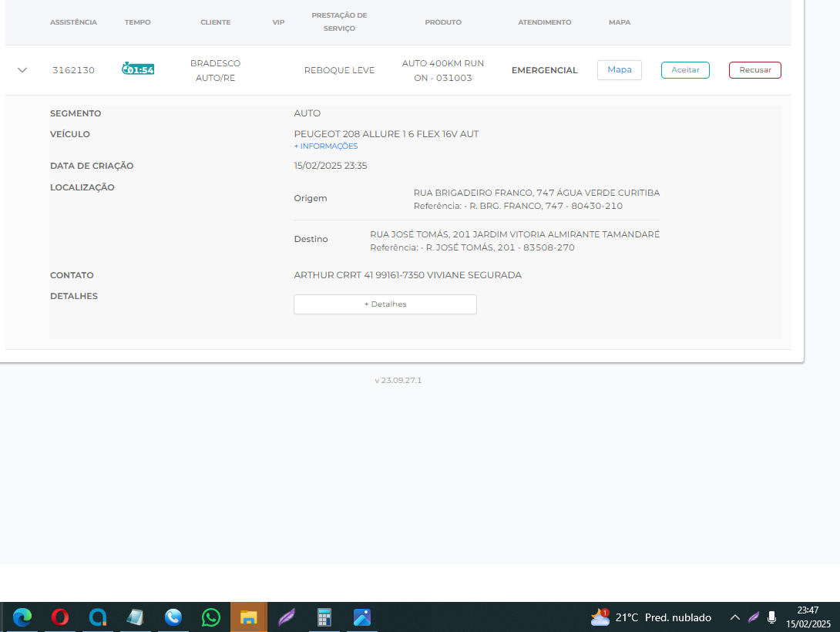Screen dimensions: 840x632
Task: Open WhatsApp from the taskbar
Action: click(x=210, y=617)
